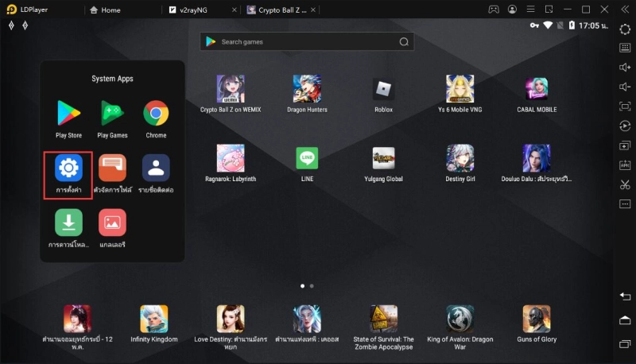
Task: Click the Install APK sidebar icon
Action: 625,165
